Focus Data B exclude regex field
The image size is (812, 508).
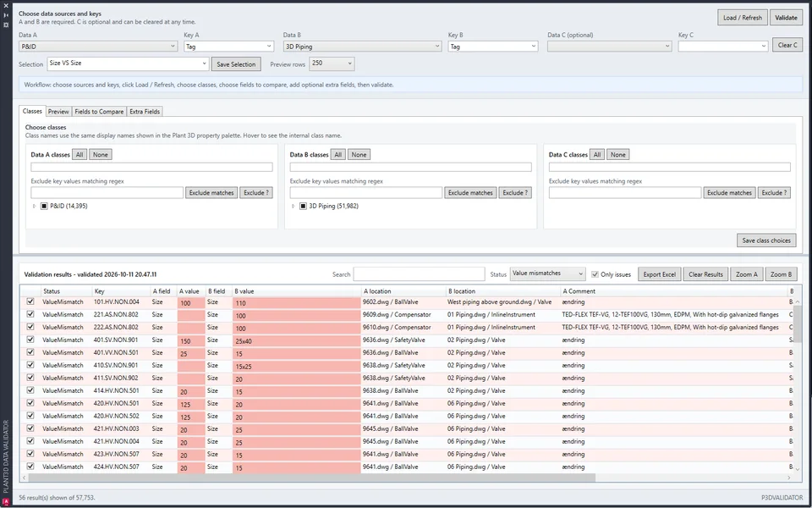click(366, 193)
